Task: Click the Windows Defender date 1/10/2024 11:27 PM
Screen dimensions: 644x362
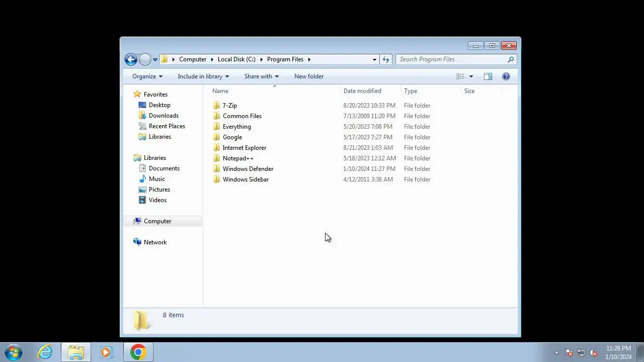Action: pyautogui.click(x=369, y=169)
